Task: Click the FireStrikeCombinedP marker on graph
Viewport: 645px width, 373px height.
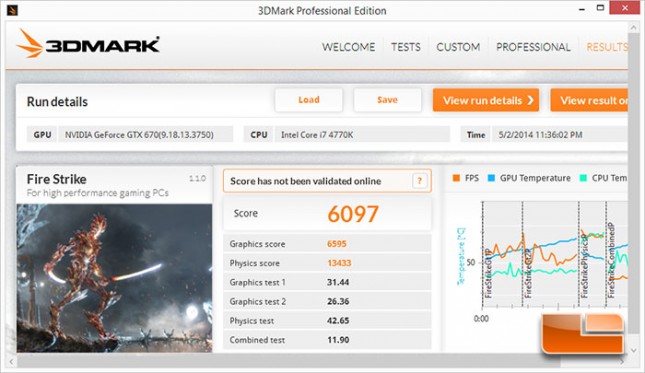Action: coord(611,261)
